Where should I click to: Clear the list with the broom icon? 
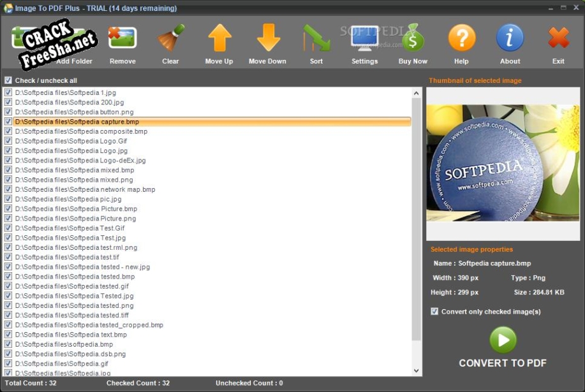[x=170, y=40]
